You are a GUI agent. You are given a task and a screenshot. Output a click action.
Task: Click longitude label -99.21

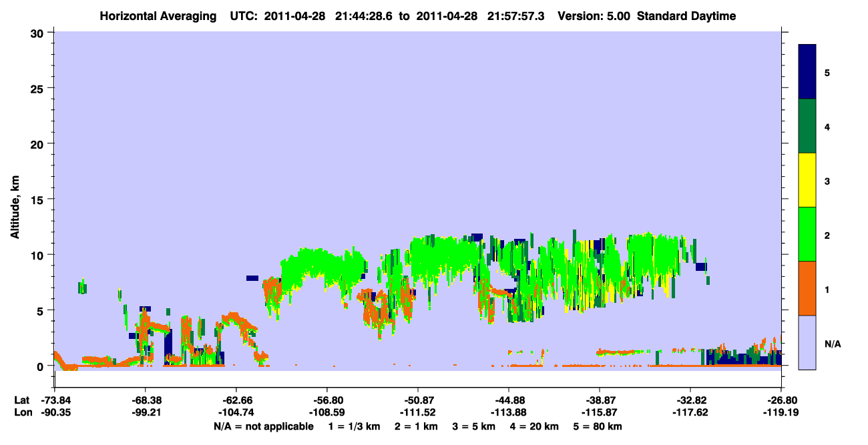(x=145, y=412)
